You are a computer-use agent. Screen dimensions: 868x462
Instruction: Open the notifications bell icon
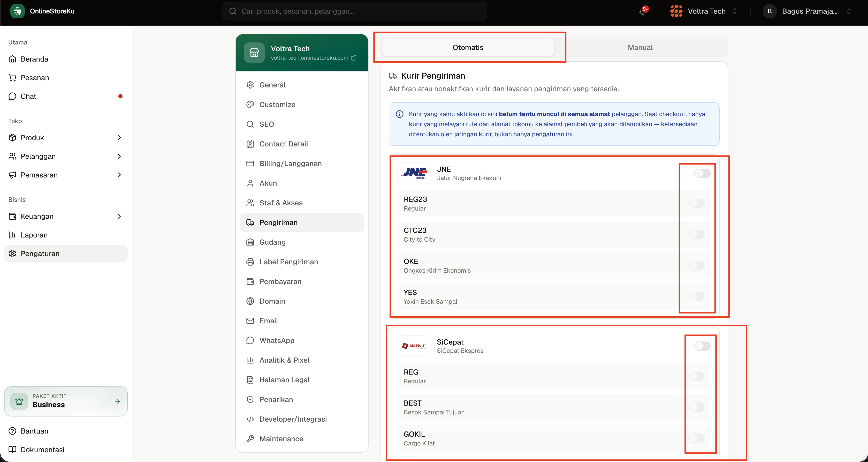(x=643, y=11)
